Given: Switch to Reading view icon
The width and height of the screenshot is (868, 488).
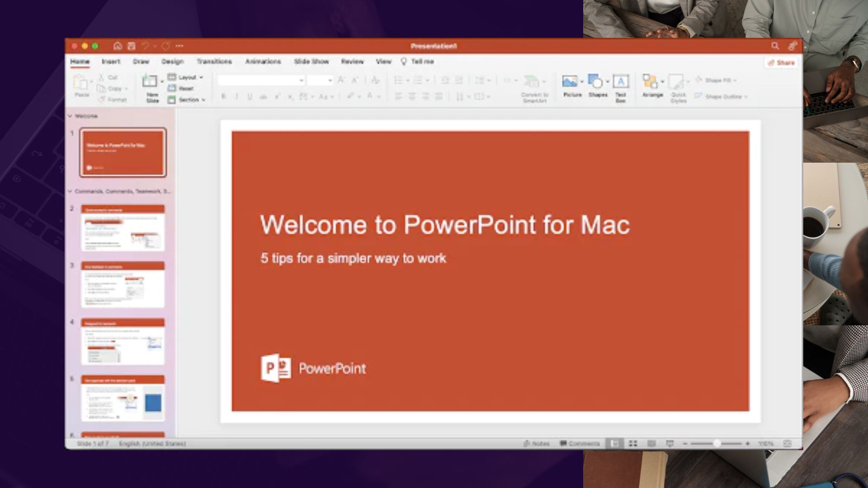Looking at the screenshot, I should [651, 444].
